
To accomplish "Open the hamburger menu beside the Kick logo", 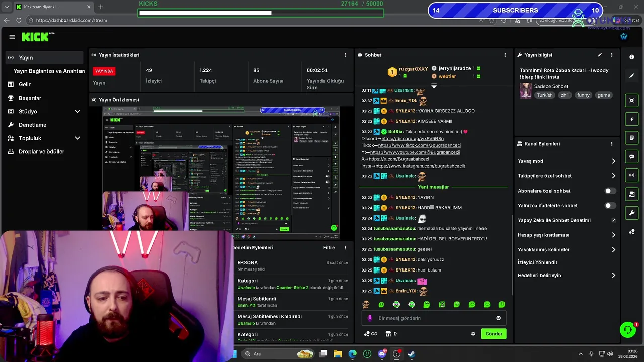I will (12, 37).
